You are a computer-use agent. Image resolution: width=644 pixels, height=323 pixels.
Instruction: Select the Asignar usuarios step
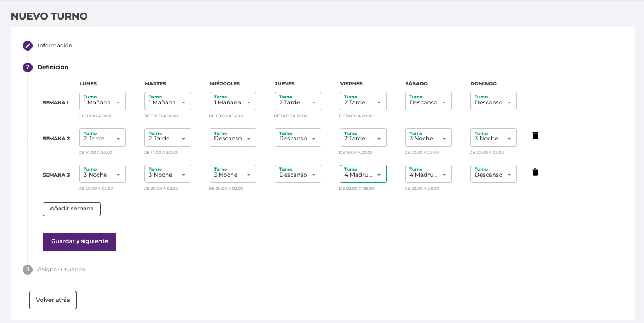click(x=61, y=270)
